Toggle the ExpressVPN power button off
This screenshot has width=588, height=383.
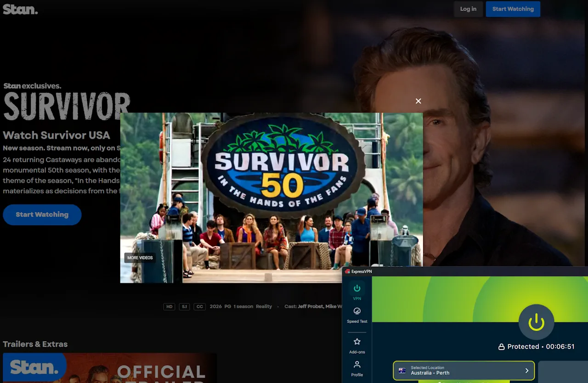536,322
